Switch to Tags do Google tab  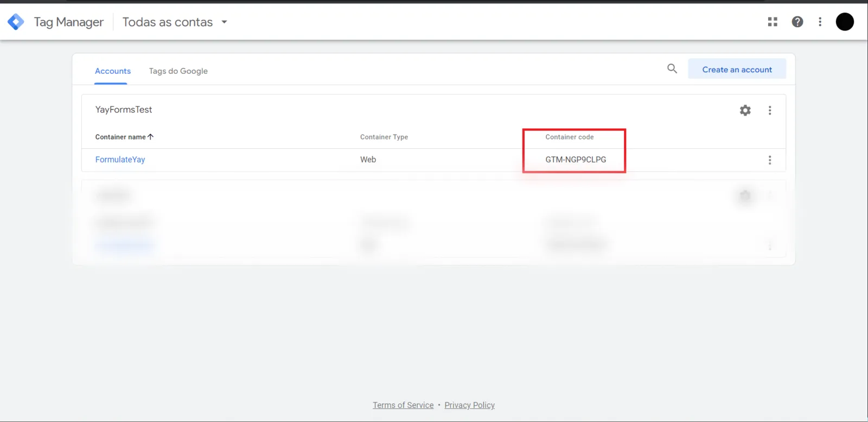[178, 71]
